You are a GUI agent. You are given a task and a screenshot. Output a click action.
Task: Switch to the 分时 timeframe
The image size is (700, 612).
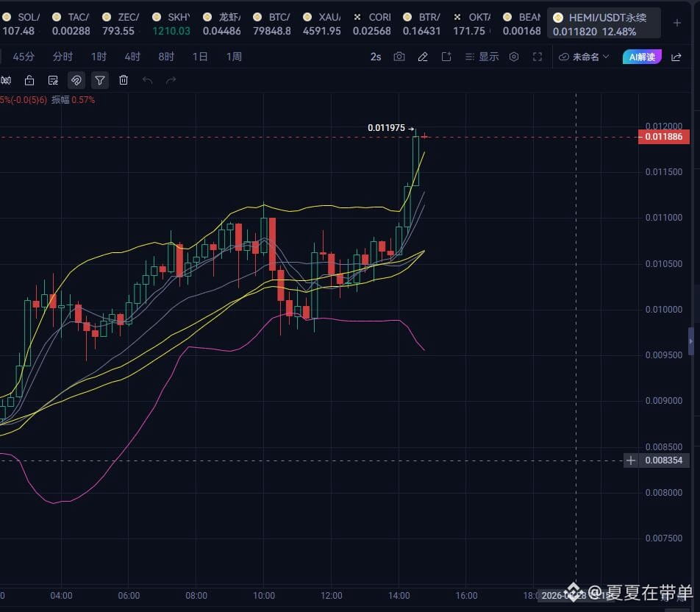pyautogui.click(x=63, y=57)
